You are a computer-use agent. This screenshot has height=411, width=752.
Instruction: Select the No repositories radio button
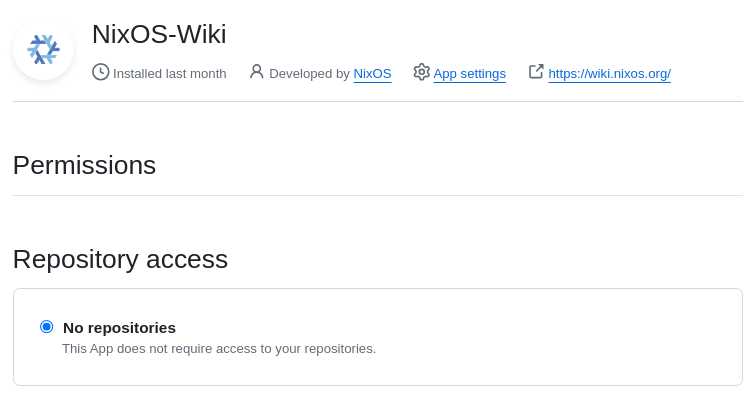click(47, 327)
